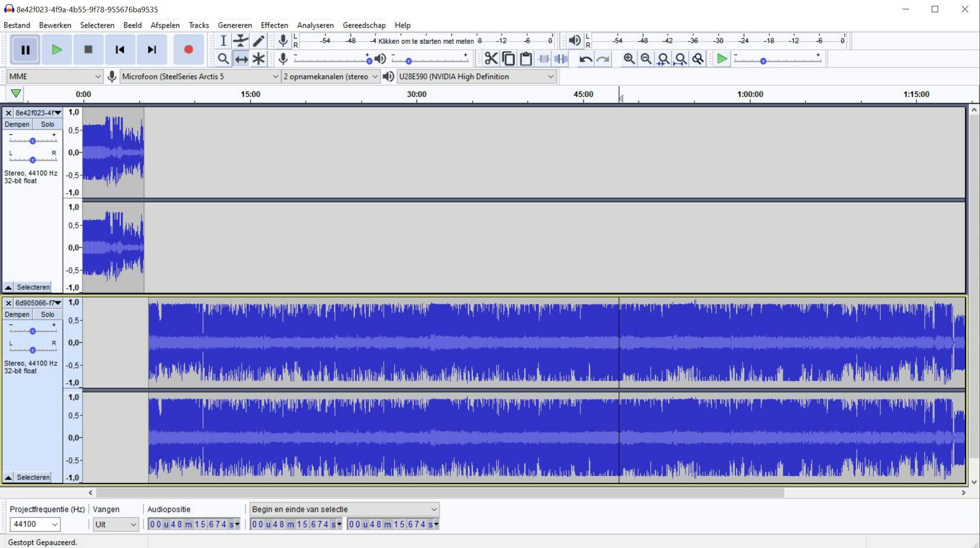Open the Genereren menu
The image size is (980, 548).
click(x=235, y=25)
